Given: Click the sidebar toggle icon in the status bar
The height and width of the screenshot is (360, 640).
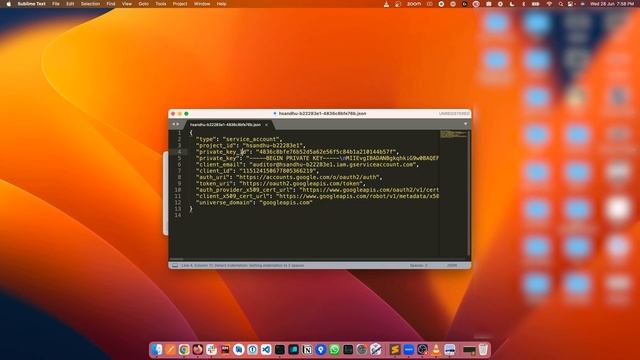Looking at the screenshot, I should (x=175, y=265).
